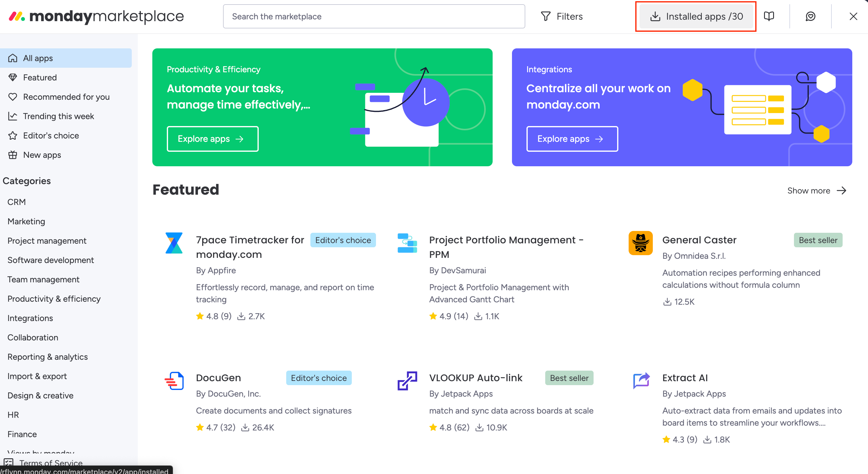This screenshot has width=868, height=474.
Task: Open Terms of Service link
Action: pos(51,463)
